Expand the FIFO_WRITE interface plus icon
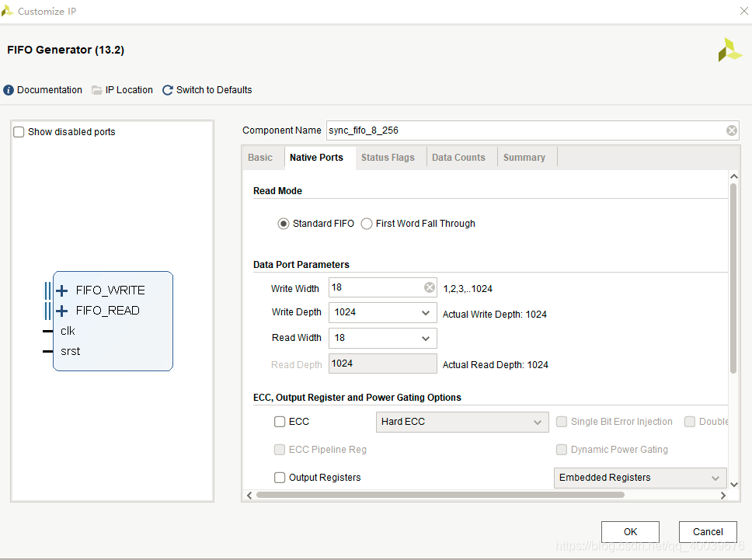The height and width of the screenshot is (560, 752). [x=62, y=290]
